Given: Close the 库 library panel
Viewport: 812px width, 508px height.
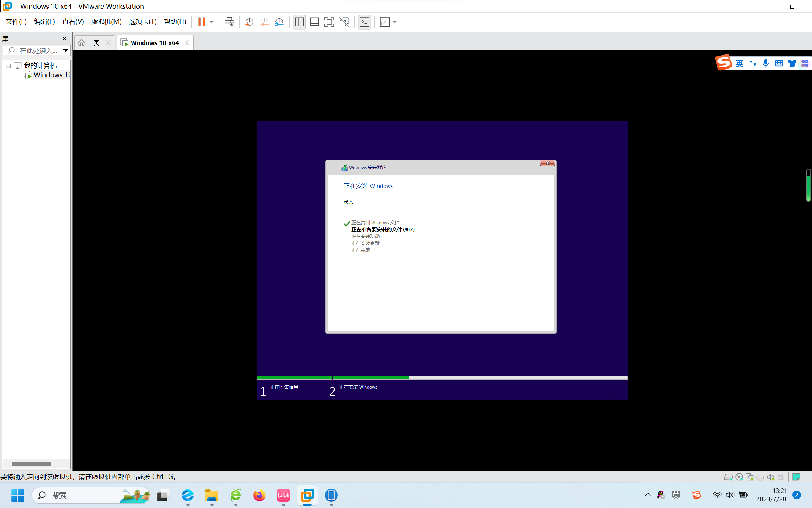Looking at the screenshot, I should tap(65, 38).
